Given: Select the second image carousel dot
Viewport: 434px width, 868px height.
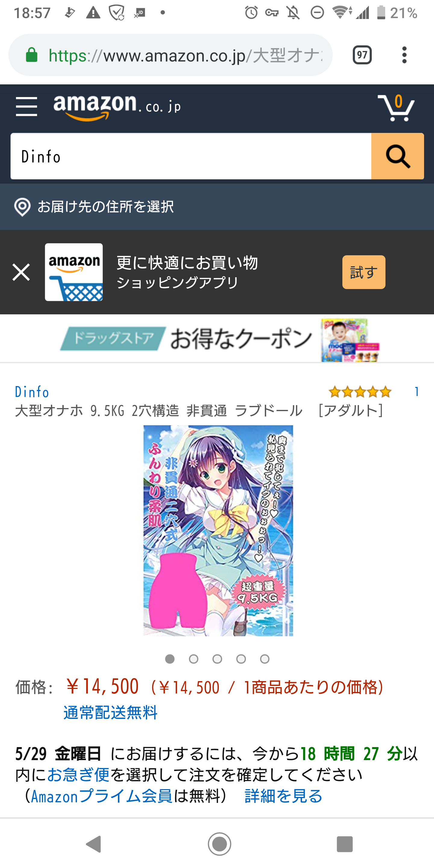Looking at the screenshot, I should 193,659.
